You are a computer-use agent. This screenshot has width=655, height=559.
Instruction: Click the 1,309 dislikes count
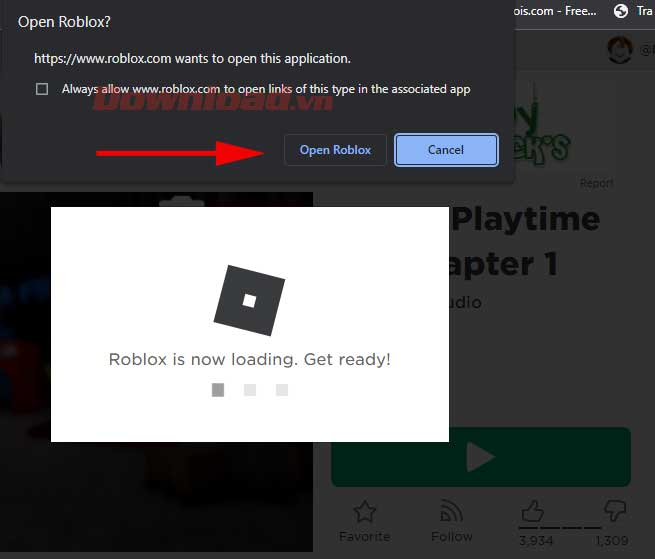pyautogui.click(x=612, y=541)
